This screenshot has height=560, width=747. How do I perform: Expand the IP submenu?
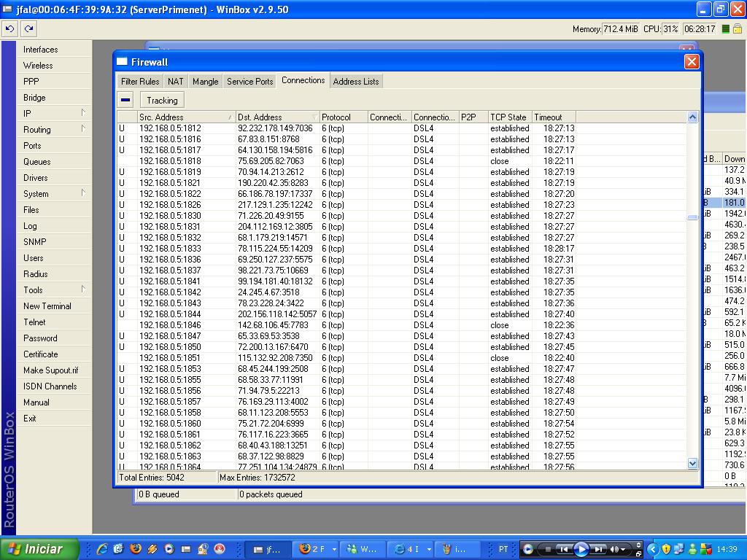[53, 113]
